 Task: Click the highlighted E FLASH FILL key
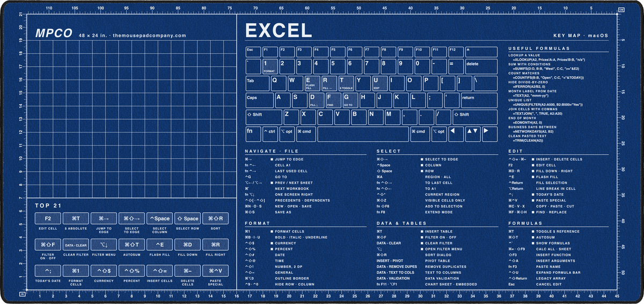click(312, 83)
